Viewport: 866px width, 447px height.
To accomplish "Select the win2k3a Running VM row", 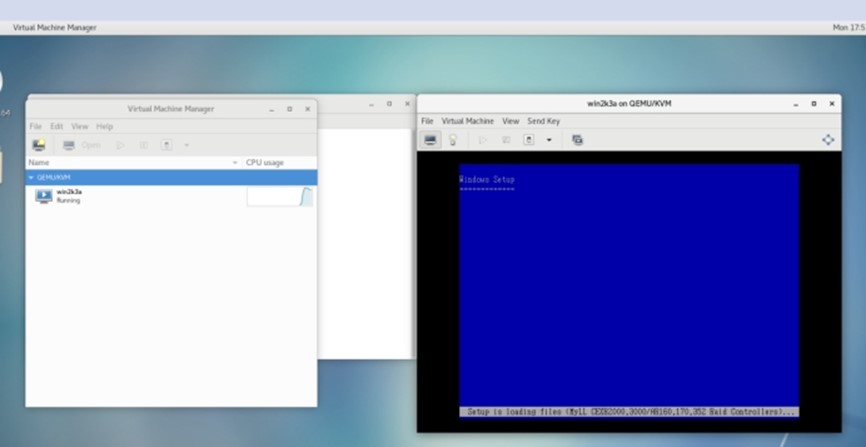I will (x=171, y=196).
